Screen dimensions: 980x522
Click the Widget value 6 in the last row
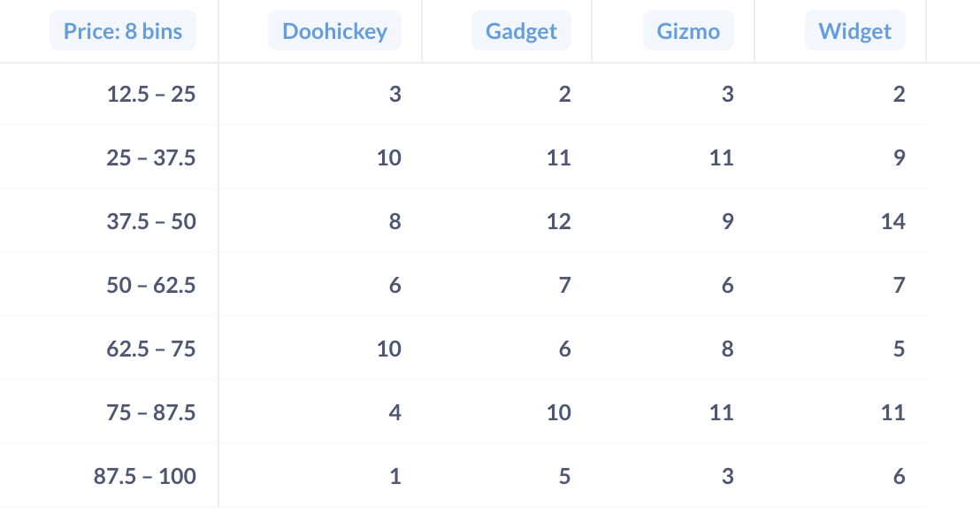click(899, 475)
